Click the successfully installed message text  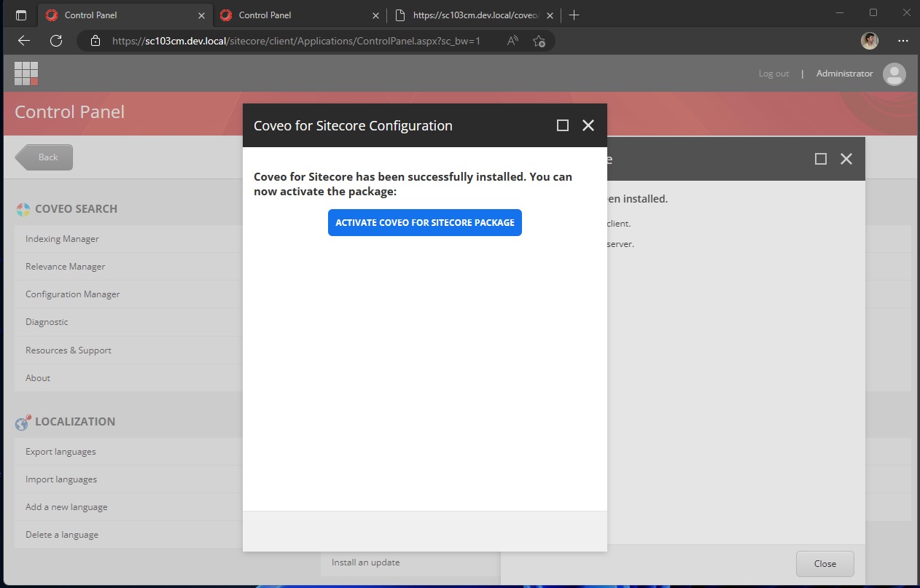pyautogui.click(x=413, y=184)
